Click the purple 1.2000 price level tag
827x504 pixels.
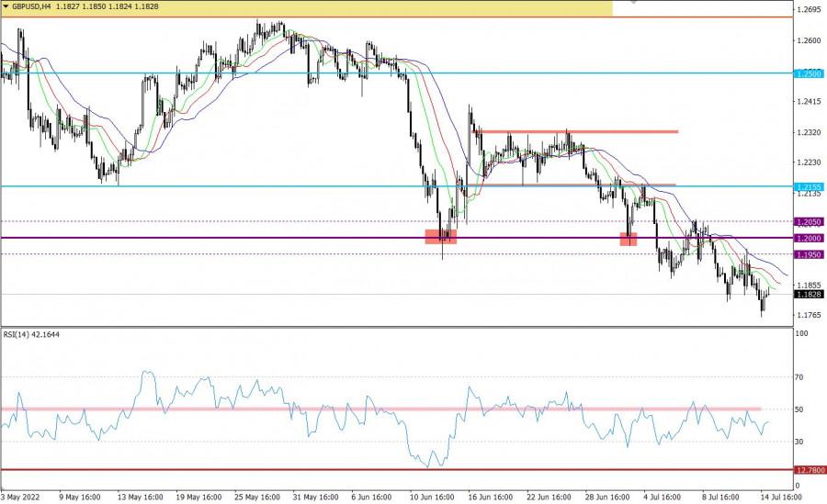[809, 239]
